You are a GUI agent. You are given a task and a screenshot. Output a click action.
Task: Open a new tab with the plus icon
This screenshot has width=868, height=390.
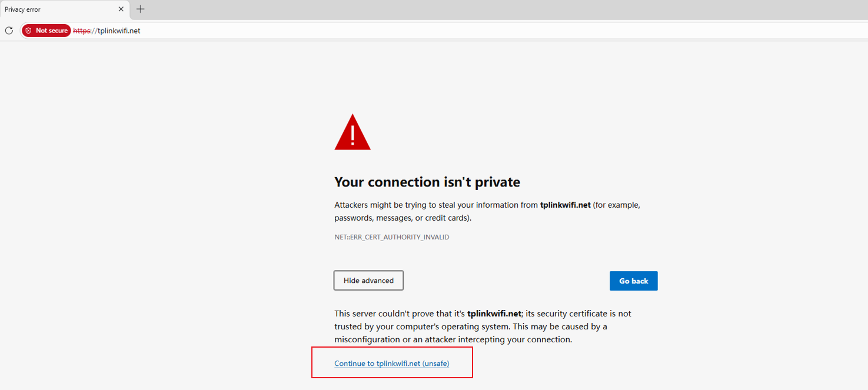tap(140, 9)
